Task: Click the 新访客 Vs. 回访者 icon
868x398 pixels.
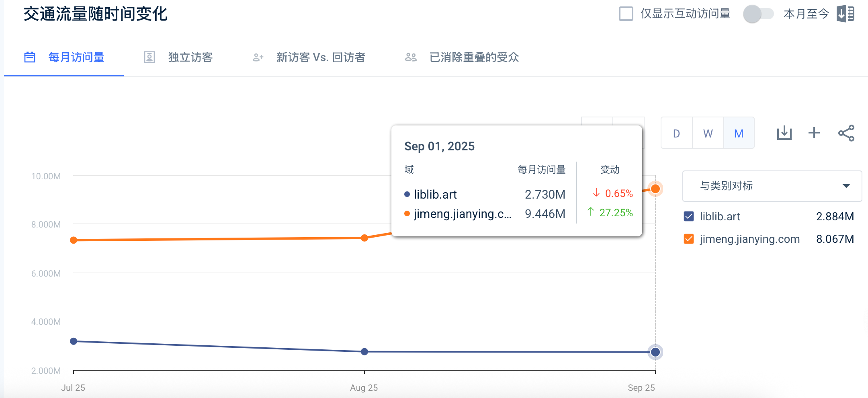Action: 258,57
